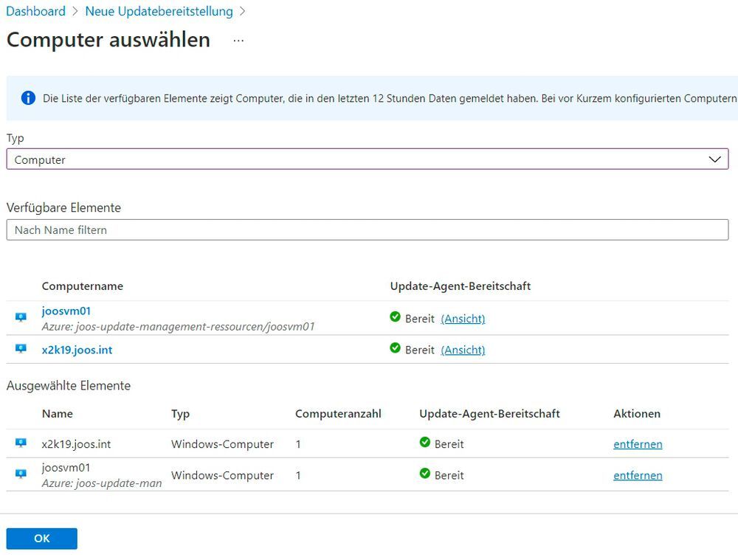Image resolution: width=738 pixels, height=560 pixels.
Task: Click green checkmark in selected joosvm01 row
Action: (425, 473)
